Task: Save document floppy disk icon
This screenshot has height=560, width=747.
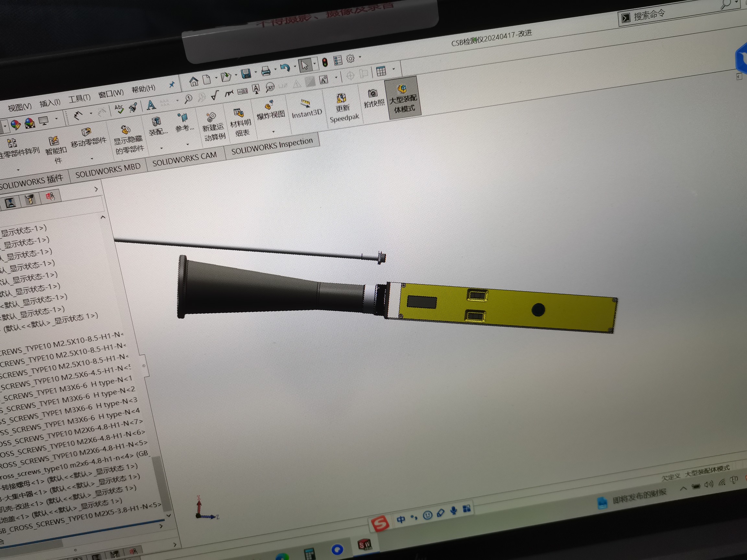Action: 245,74
